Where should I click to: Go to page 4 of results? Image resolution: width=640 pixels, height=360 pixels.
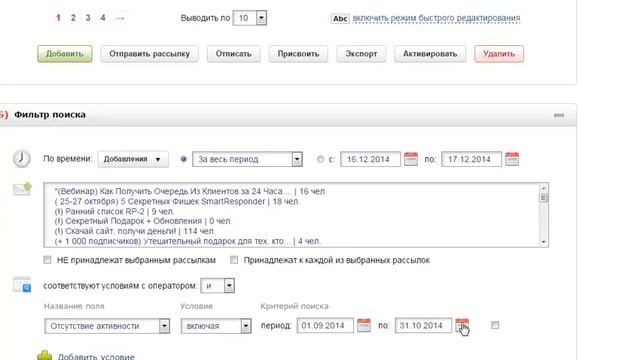(103, 18)
